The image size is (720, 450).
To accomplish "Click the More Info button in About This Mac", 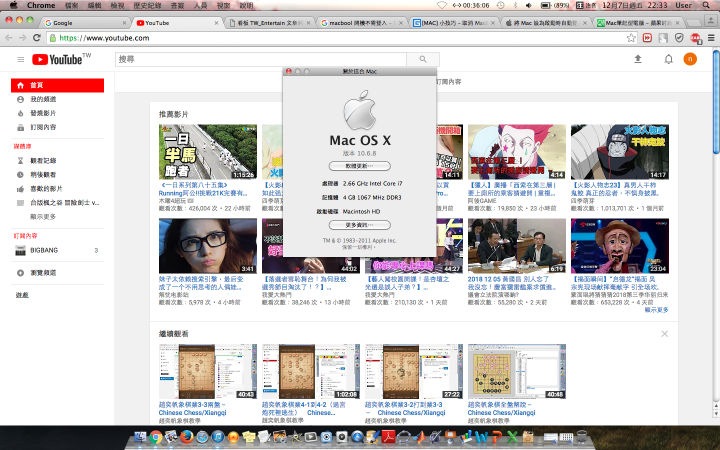I will pos(360,225).
